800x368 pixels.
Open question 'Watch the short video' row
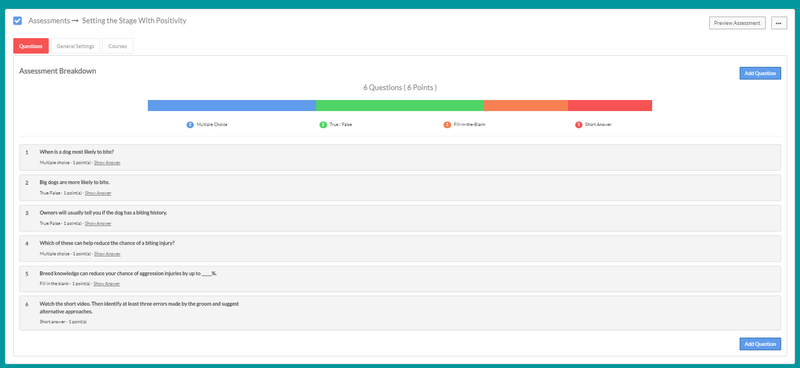(x=400, y=313)
